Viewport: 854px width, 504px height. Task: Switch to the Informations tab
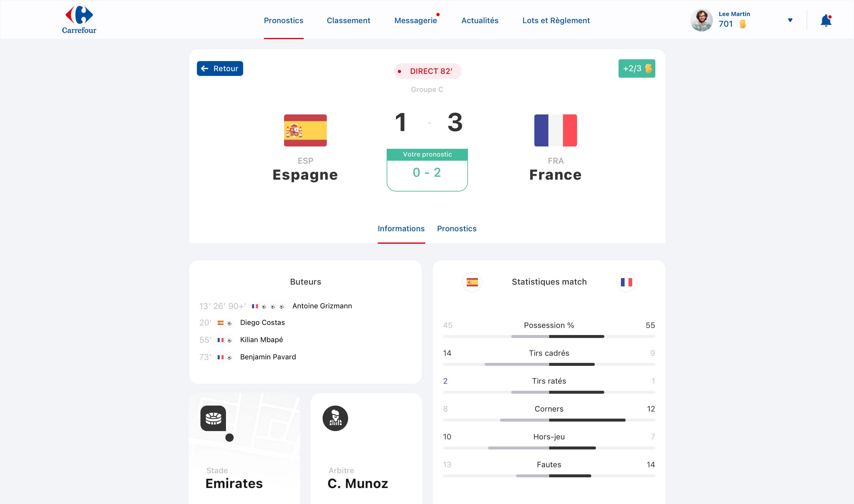(x=401, y=228)
